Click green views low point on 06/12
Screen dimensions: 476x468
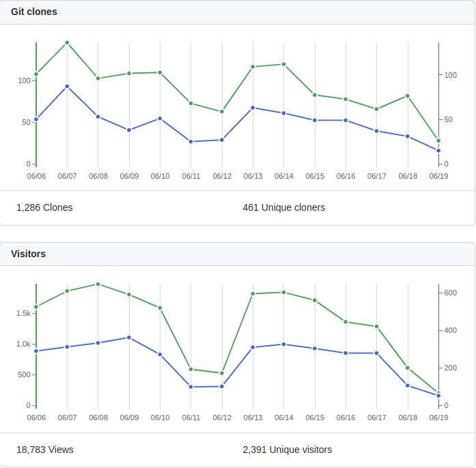222,373
